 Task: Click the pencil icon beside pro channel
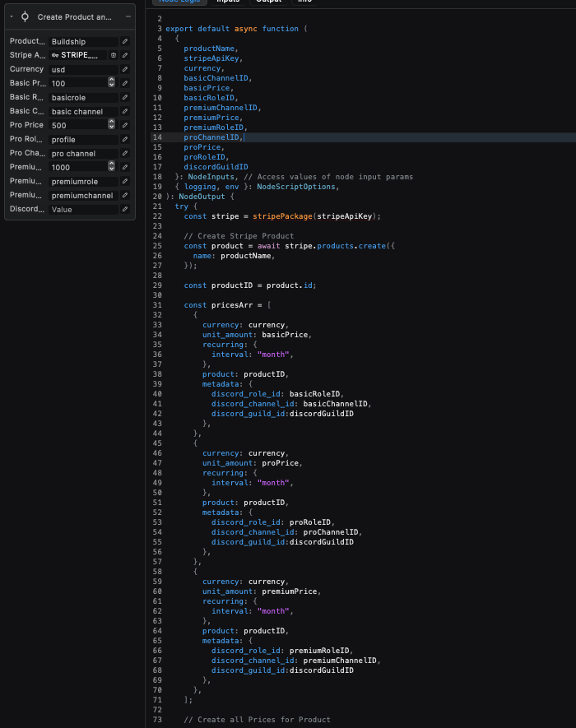click(123, 153)
